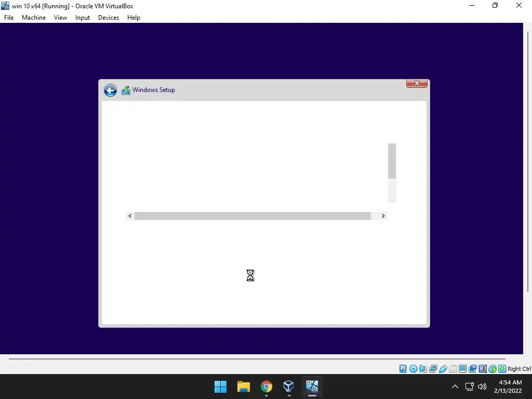Click the CPU virtualization status indicator
The height and width of the screenshot is (399, 532).
[483, 369]
